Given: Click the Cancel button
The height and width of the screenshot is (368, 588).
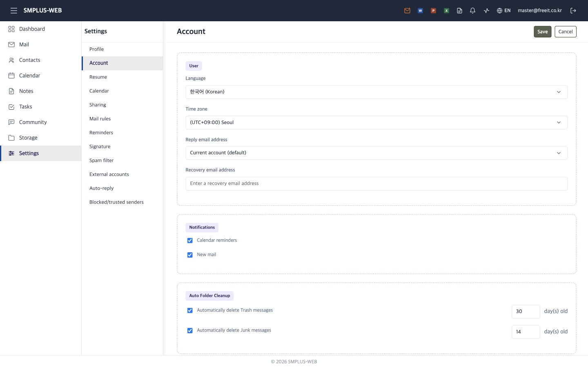Looking at the screenshot, I should click(566, 32).
